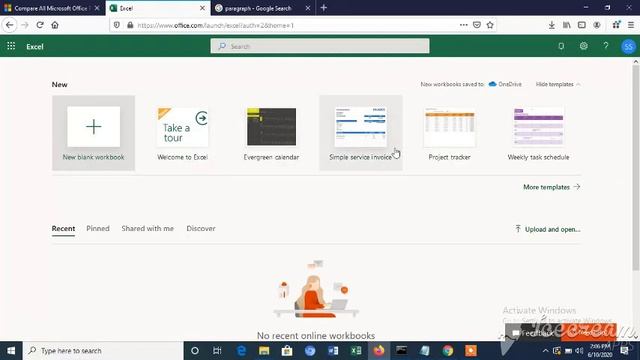Open the Firefox library icon
This screenshot has height=360, width=640.
[567, 25]
